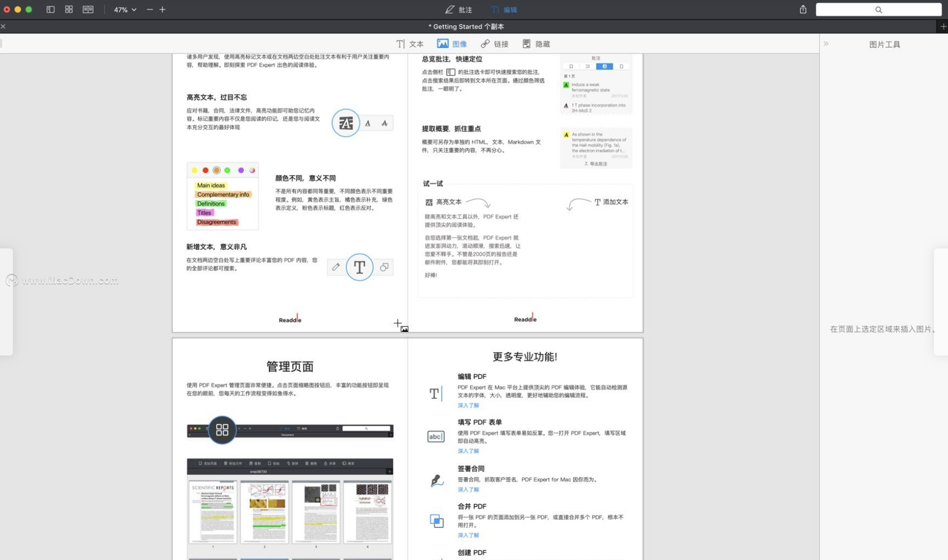Pick the yellow color dot

[x=194, y=170]
